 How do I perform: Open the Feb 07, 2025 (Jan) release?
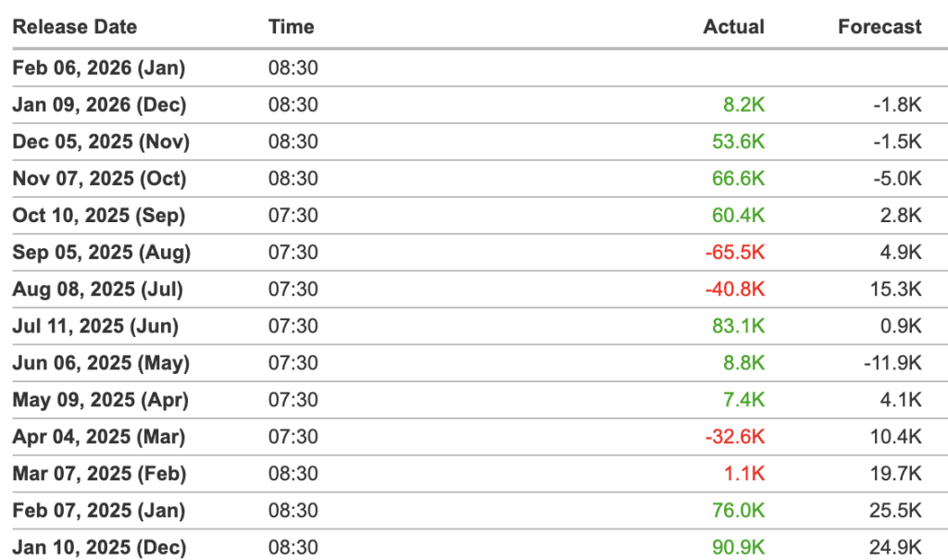point(99,511)
